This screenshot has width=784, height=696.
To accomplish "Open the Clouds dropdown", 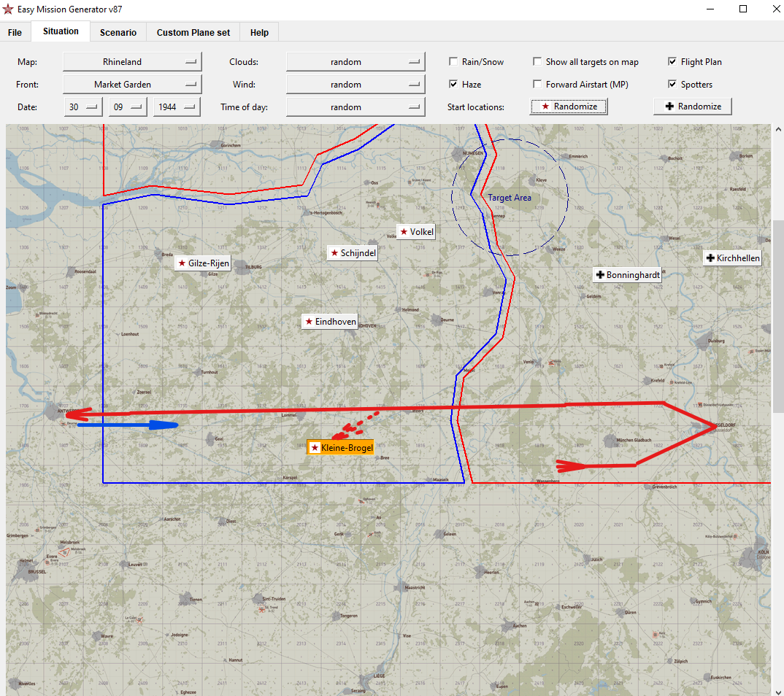I will click(x=356, y=62).
